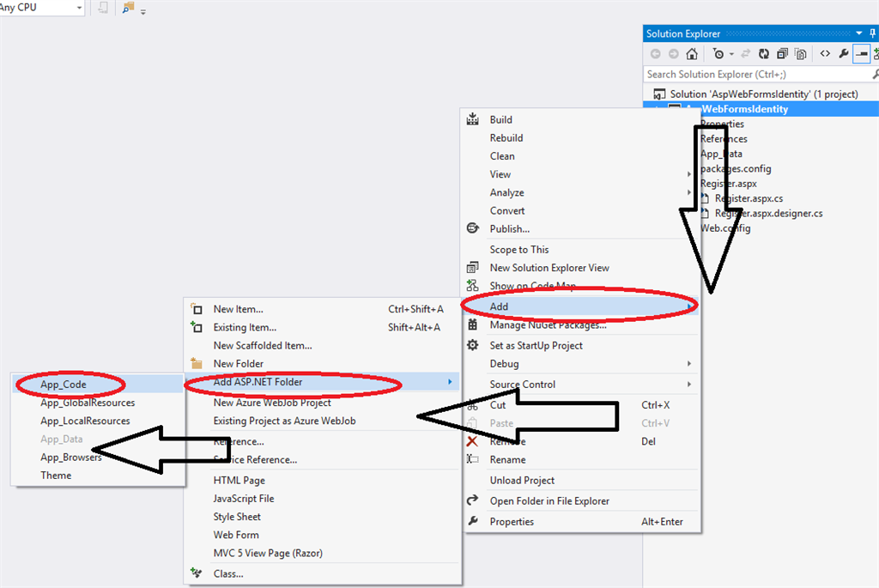Click the Existing Item... icon
879x588 pixels.
(197, 327)
